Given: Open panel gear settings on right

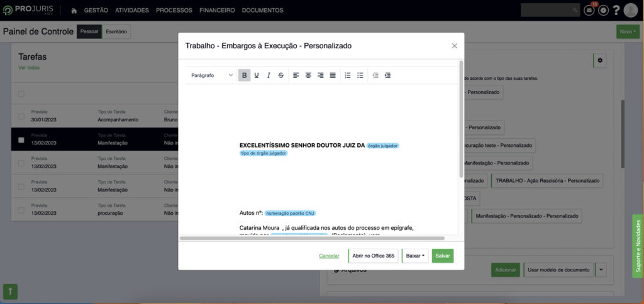Looking at the screenshot, I should (x=600, y=60).
